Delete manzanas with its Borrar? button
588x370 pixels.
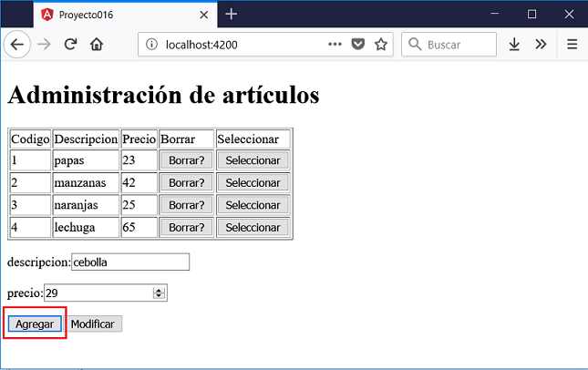pyautogui.click(x=186, y=183)
